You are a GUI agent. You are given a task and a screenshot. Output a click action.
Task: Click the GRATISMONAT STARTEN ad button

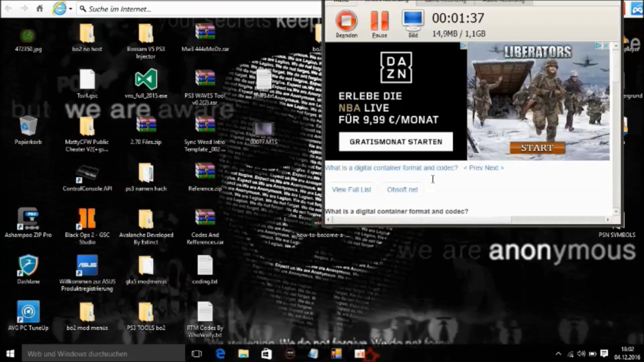396,142
